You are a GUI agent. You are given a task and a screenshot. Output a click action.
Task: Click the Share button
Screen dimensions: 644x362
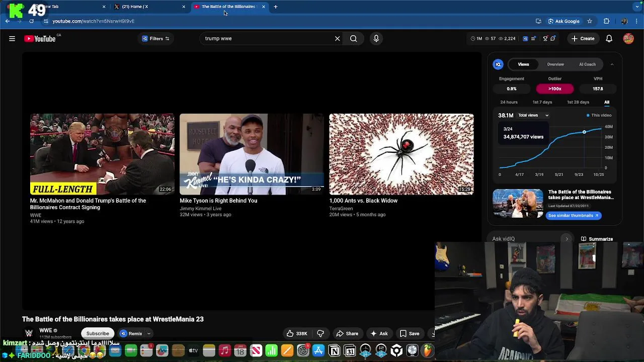[347, 333]
